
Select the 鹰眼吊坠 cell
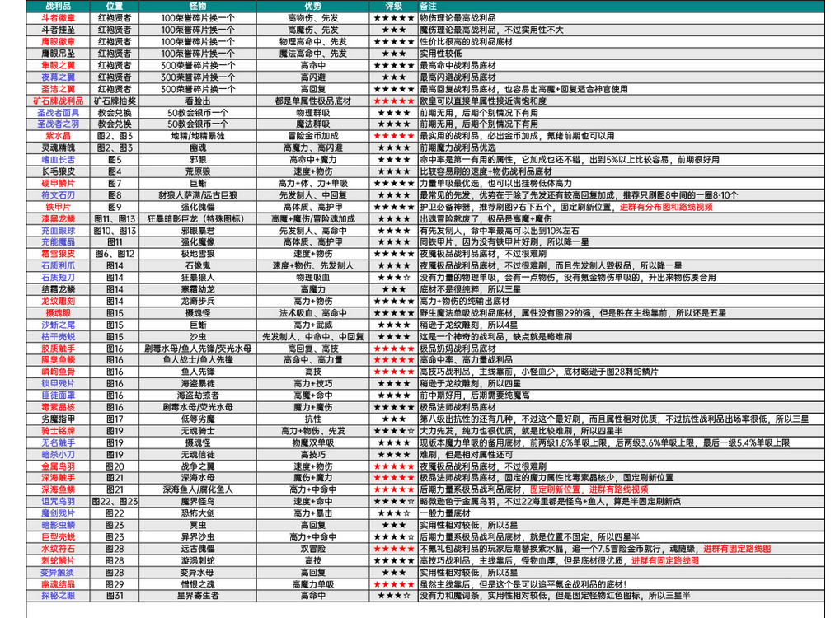tap(58, 53)
